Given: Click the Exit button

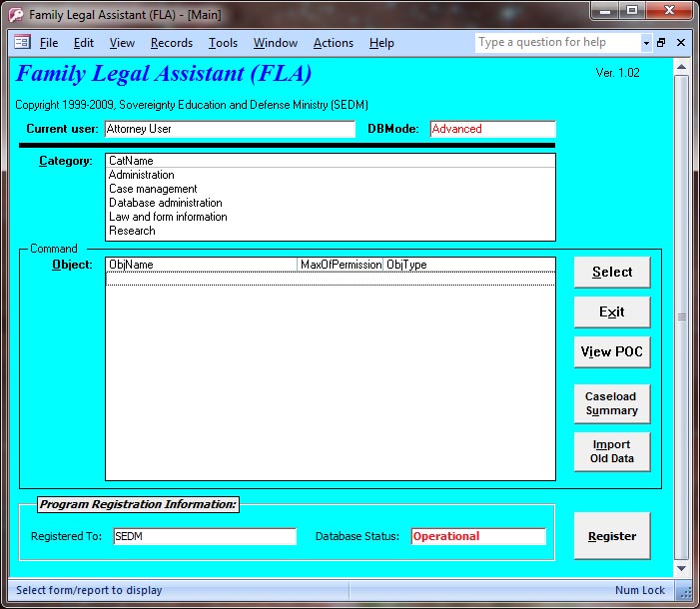Looking at the screenshot, I should coord(612,311).
